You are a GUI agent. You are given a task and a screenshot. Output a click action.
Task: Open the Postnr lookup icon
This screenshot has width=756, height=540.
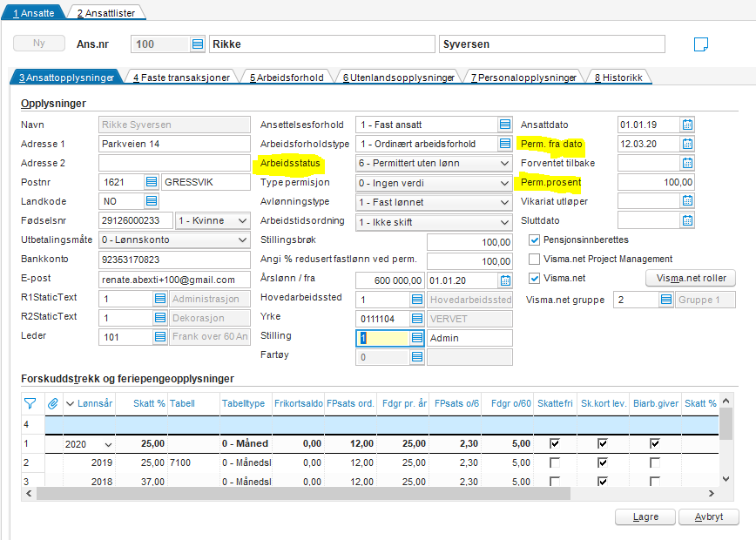point(152,182)
